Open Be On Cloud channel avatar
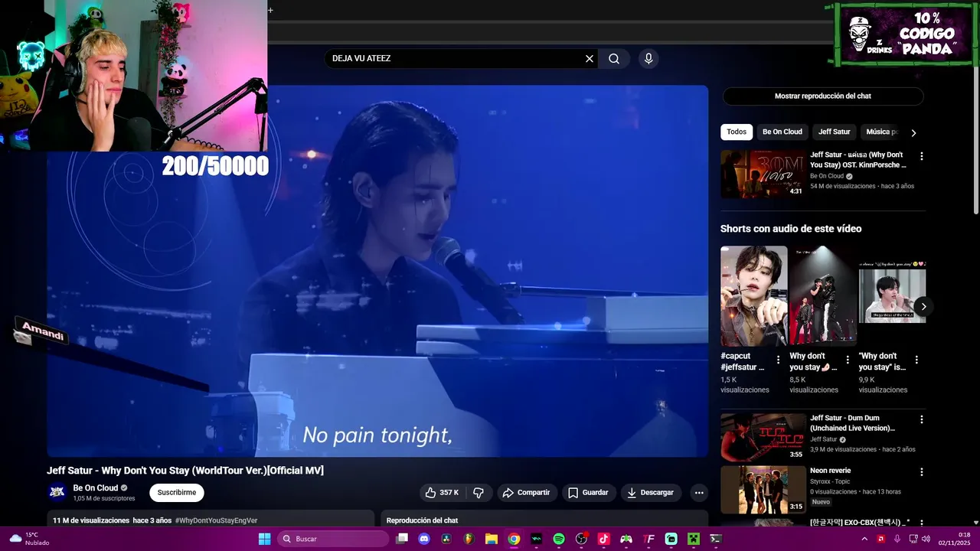Screen dimensions: 980x551 coord(57,492)
